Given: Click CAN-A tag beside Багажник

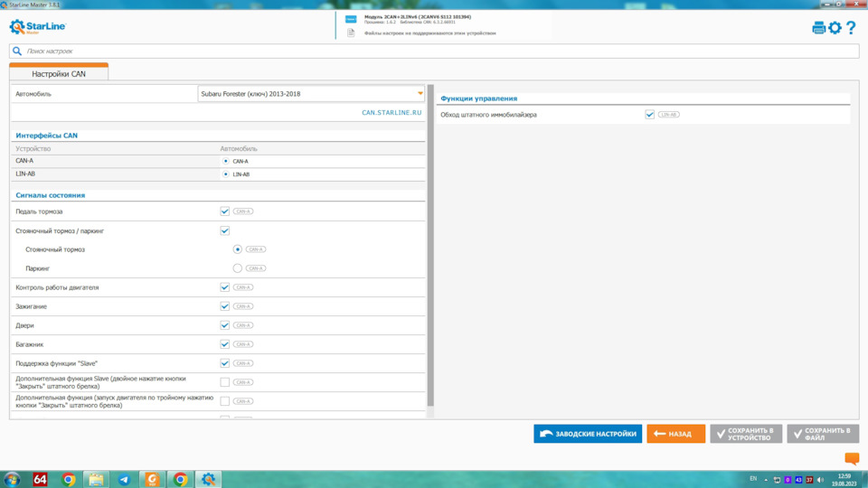Looking at the screenshot, I should point(243,344).
